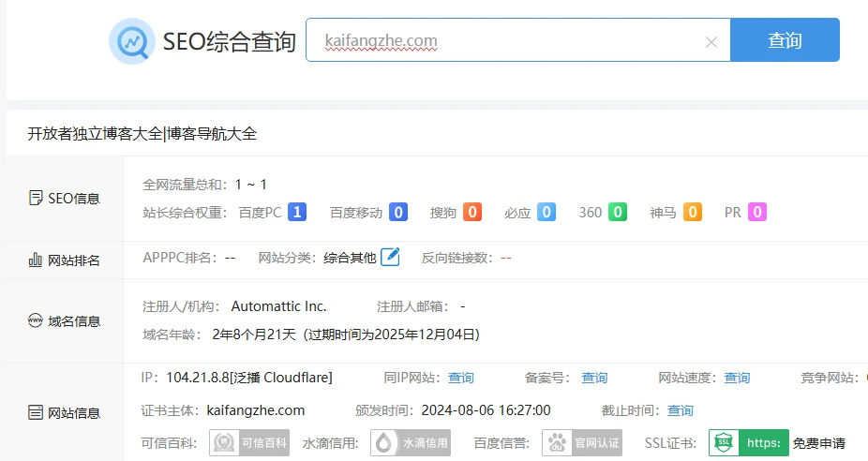868x461 pixels.
Task: Clear the domain search field with X
Action: click(x=711, y=42)
